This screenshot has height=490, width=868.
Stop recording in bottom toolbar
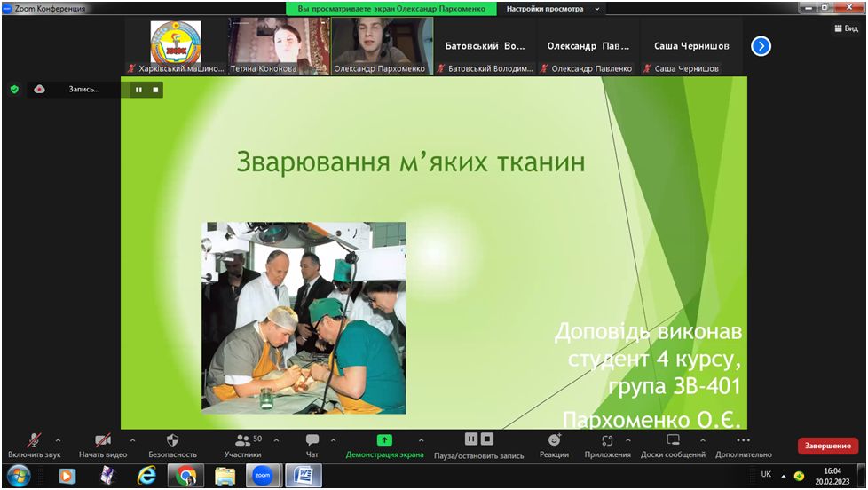tap(487, 439)
